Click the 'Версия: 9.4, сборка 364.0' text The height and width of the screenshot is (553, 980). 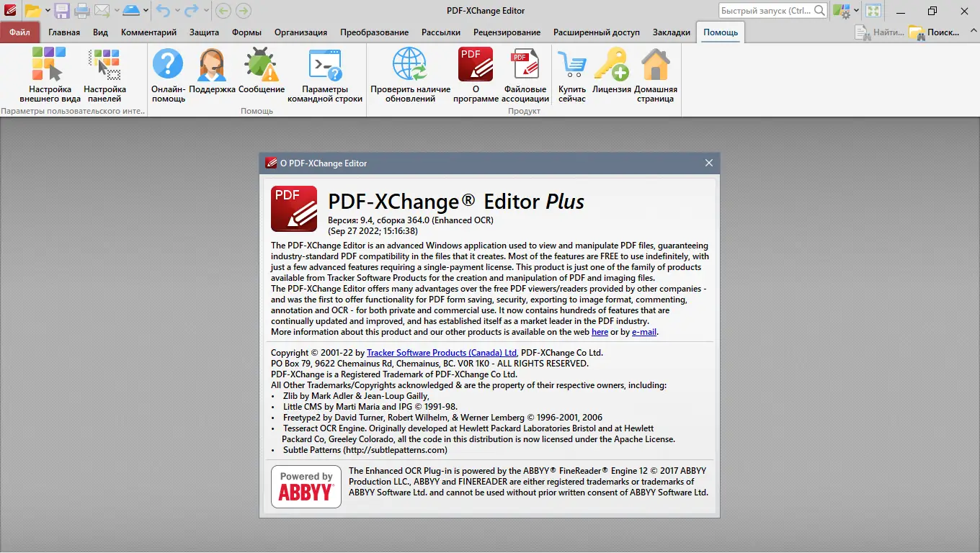pos(378,220)
